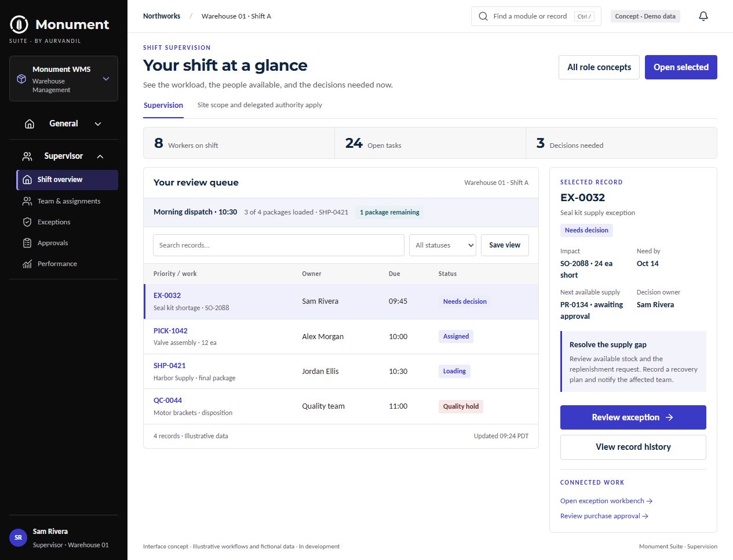733x560 pixels.
Task: Click the Assigned status badge
Action: (456, 336)
